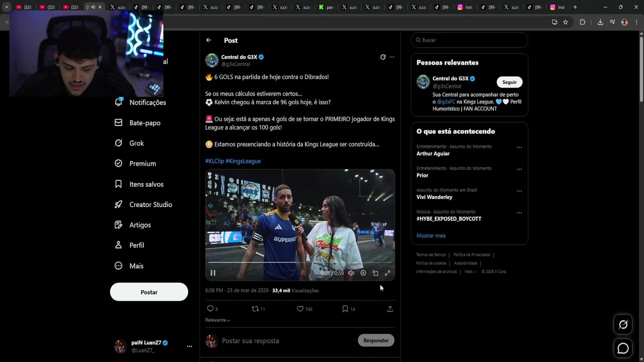The height and width of the screenshot is (362, 644).
Task: Open the floating Grok button at bottom right
Action: [x=623, y=325]
